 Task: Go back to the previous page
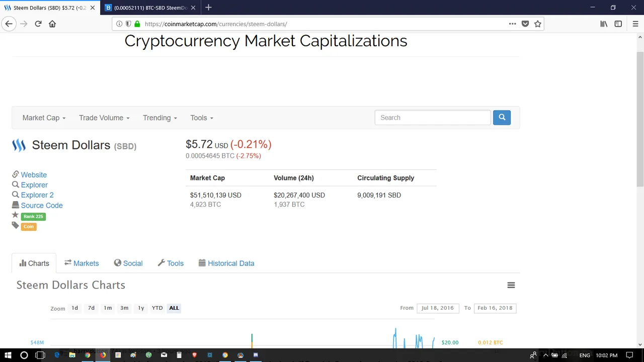tap(9, 24)
